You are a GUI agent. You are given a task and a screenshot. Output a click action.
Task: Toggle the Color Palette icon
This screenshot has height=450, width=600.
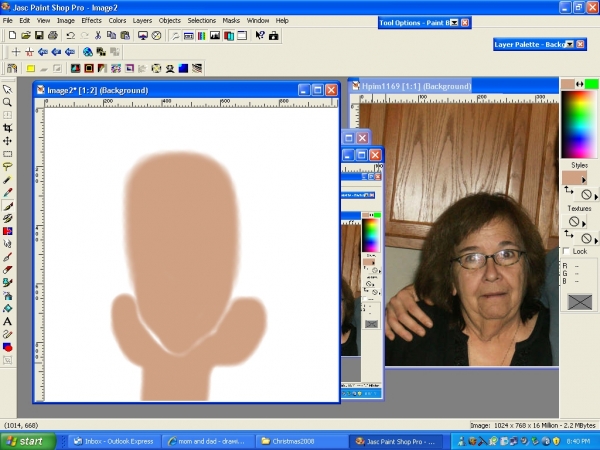coord(202,36)
